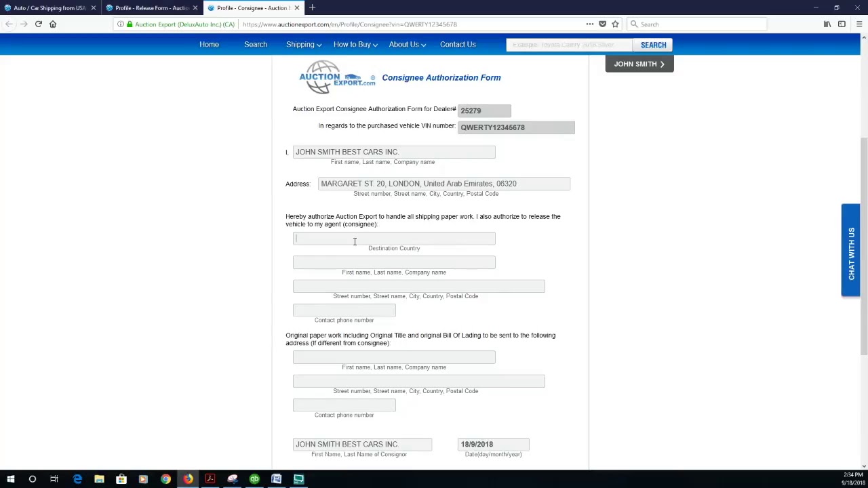Viewport: 868px width, 488px height.
Task: Close the Auto / Car Shipping tab
Action: click(x=94, y=8)
